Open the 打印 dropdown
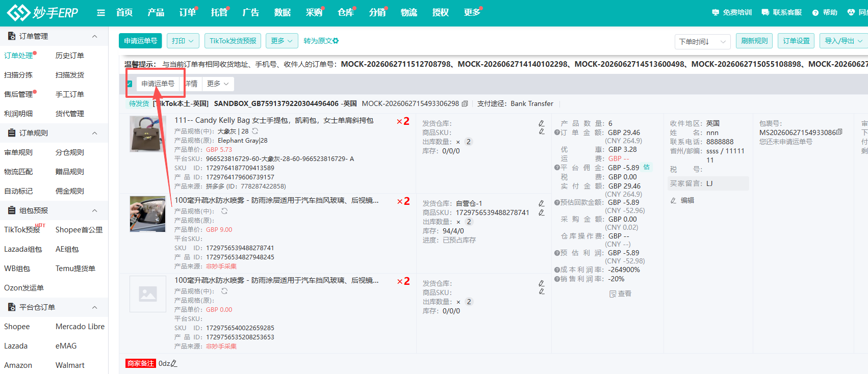Image resolution: width=868 pixels, height=374 pixels. [x=183, y=41]
